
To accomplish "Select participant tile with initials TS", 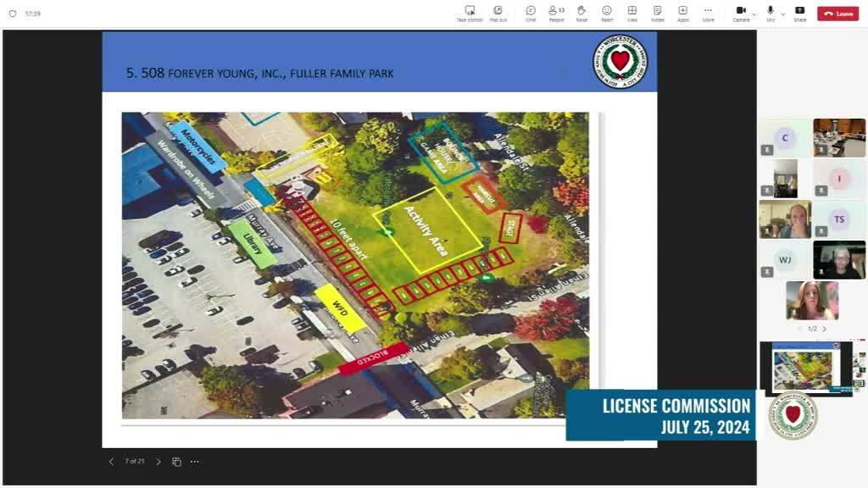I will (839, 219).
